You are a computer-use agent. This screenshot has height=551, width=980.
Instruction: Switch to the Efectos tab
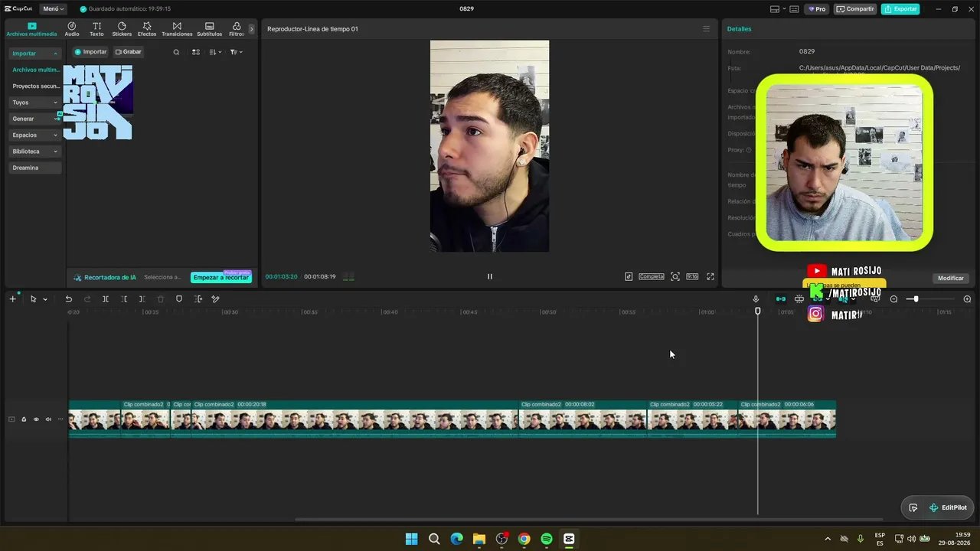[147, 29]
